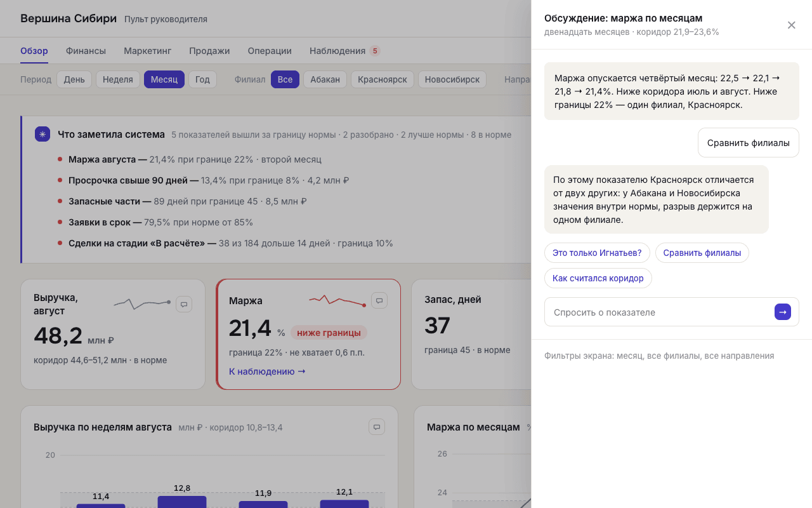812x508 pixels.
Task: Open discussion for the Выручка август card
Action: coord(184,304)
